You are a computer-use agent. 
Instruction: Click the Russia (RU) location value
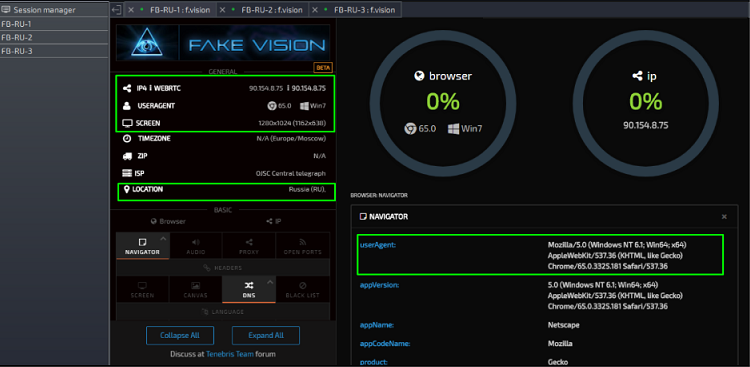pyautogui.click(x=307, y=189)
